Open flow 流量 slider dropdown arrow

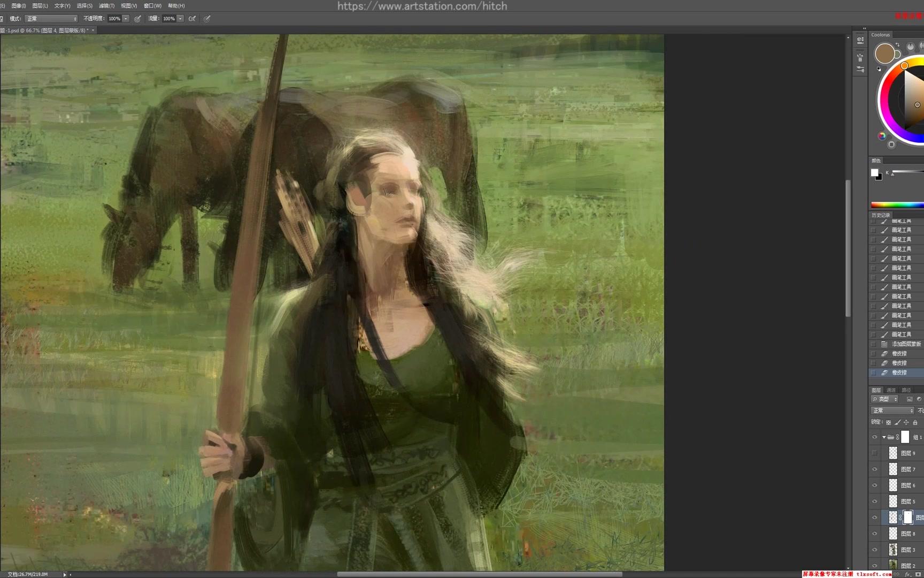pos(180,19)
